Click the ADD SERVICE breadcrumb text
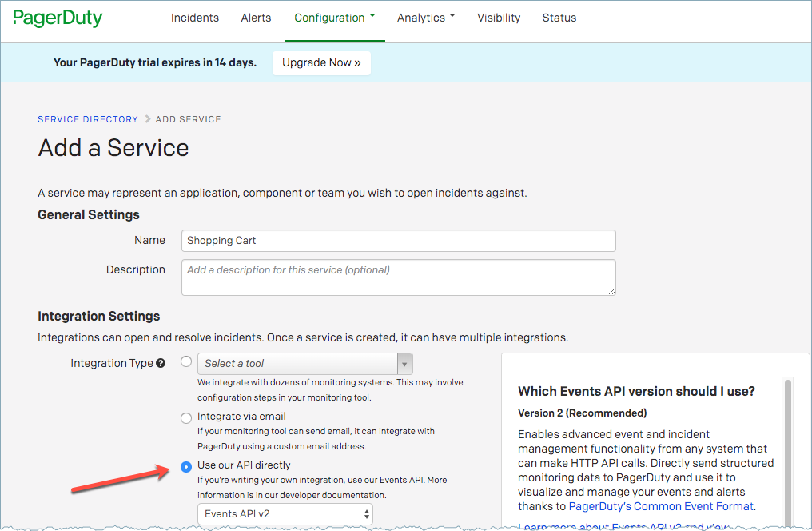This screenshot has height=531, width=812. pos(188,119)
